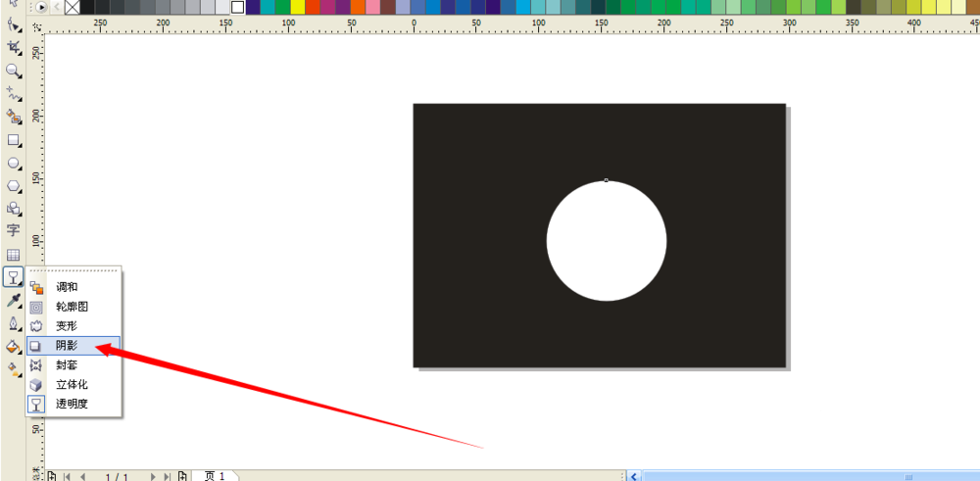Open the color palette flyout options button

(x=41, y=8)
